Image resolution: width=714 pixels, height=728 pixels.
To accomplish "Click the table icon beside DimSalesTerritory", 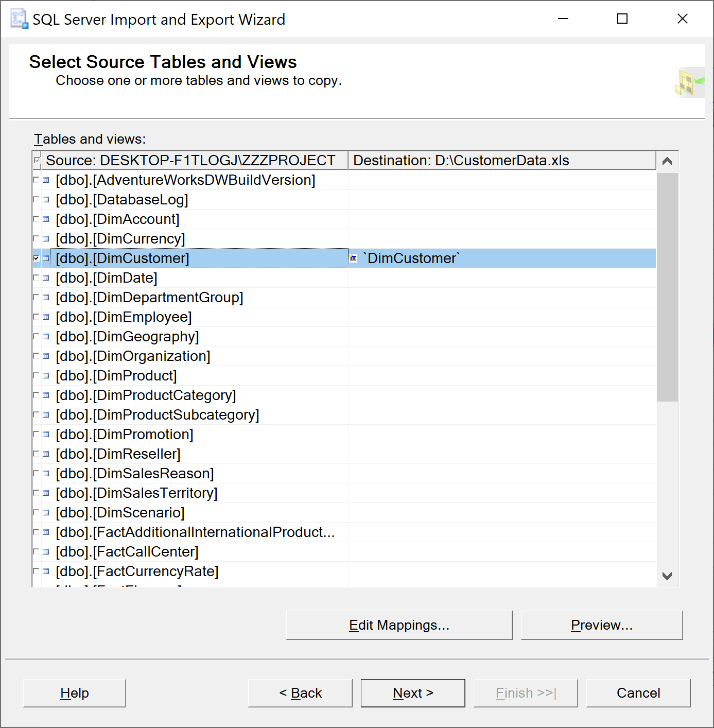I will 46,493.
